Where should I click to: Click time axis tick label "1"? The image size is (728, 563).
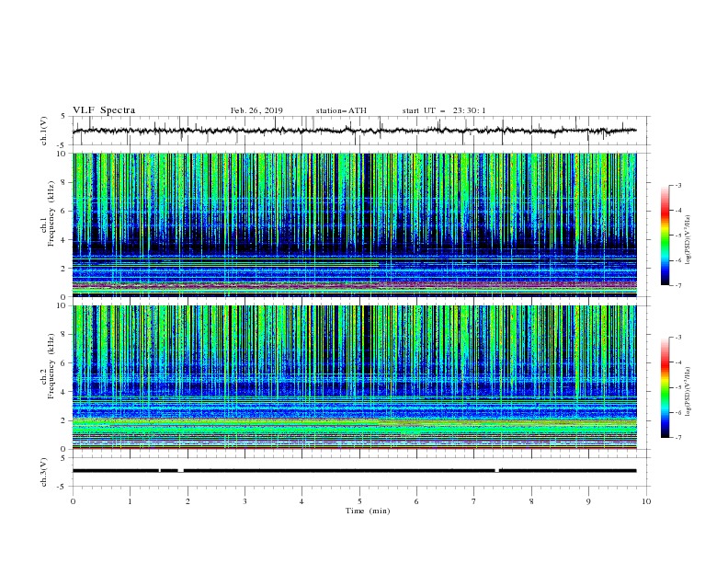[130, 501]
